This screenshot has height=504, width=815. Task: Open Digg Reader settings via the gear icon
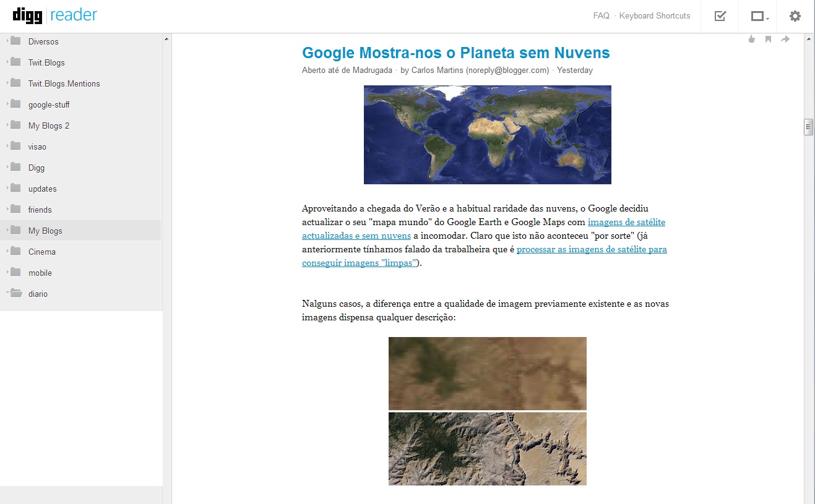click(x=795, y=16)
